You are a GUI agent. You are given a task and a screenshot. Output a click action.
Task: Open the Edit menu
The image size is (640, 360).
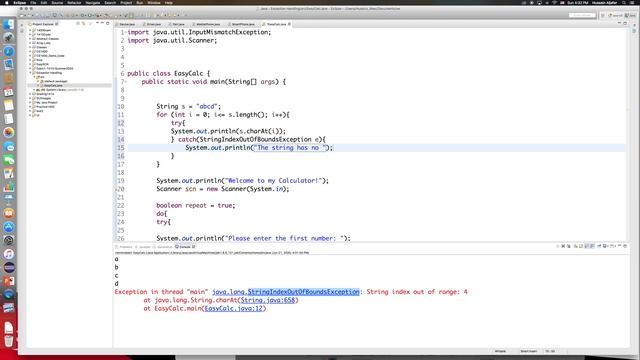pyautogui.click(x=44, y=3)
